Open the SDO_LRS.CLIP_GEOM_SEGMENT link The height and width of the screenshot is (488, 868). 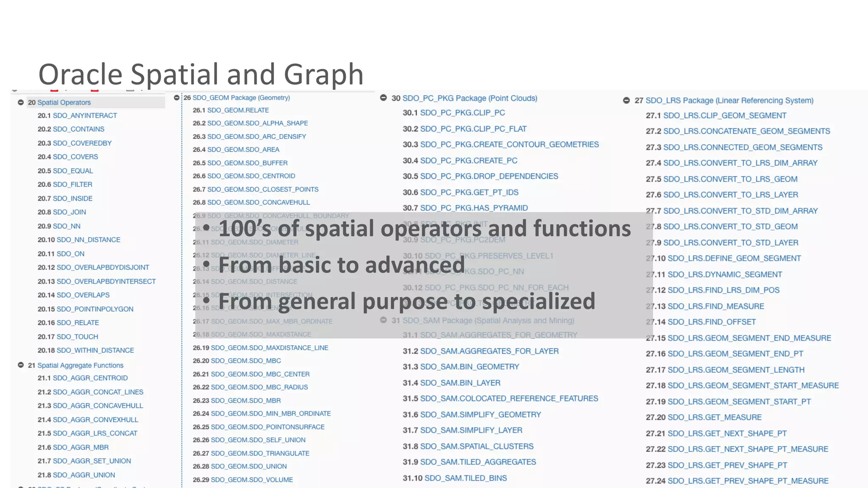click(725, 116)
